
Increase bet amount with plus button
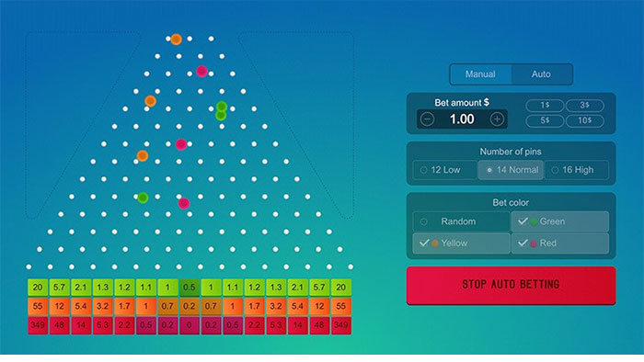[497, 119]
